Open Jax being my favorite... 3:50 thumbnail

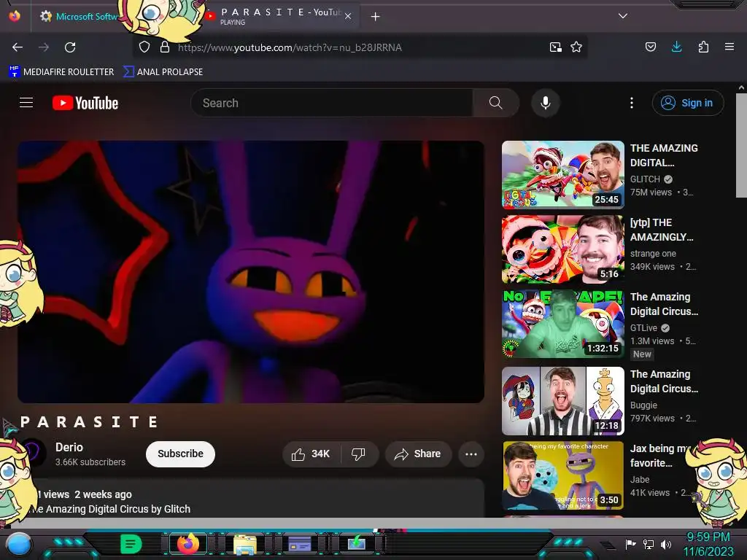563,475
